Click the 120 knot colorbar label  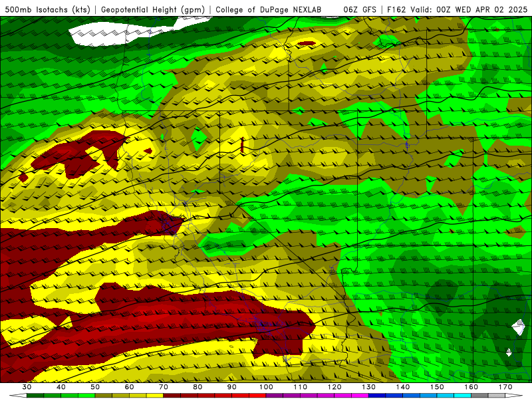click(334, 387)
